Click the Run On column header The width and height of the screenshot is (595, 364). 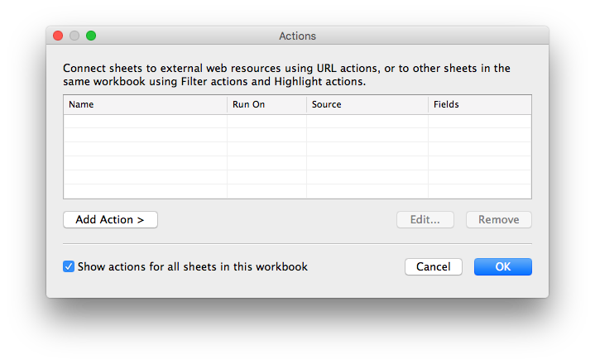point(266,104)
